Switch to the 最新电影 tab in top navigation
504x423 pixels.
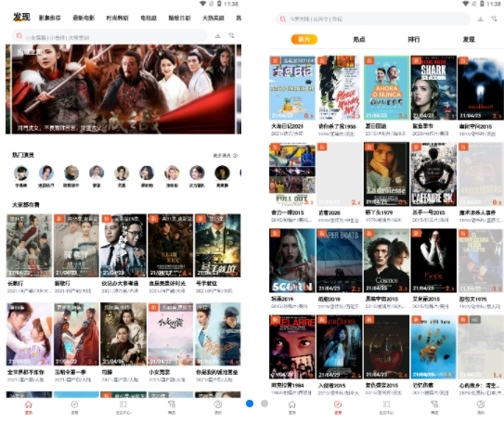pyautogui.click(x=84, y=18)
